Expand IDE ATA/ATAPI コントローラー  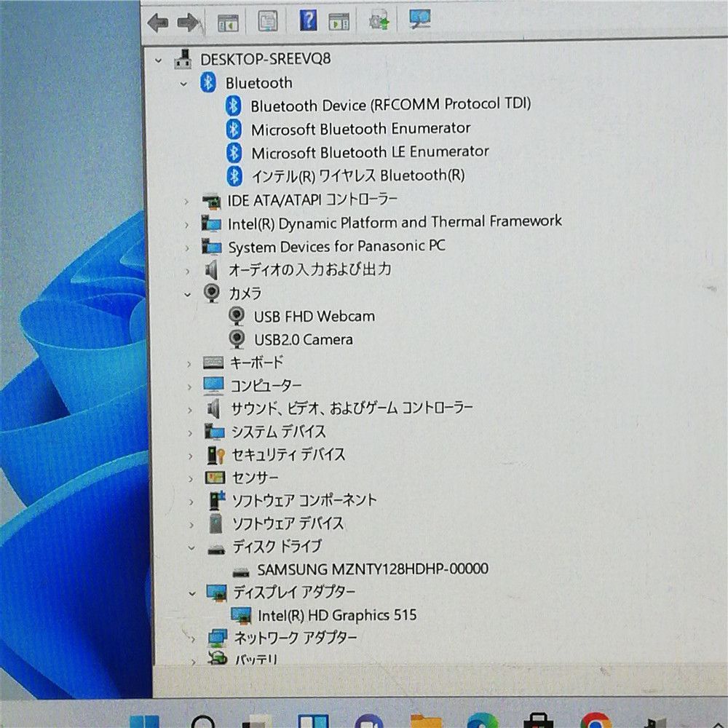click(186, 202)
